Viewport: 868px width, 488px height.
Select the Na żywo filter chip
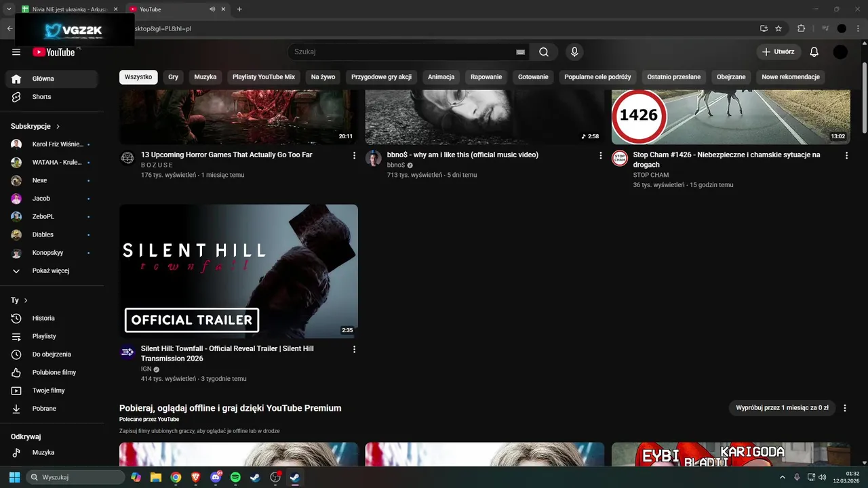click(323, 77)
